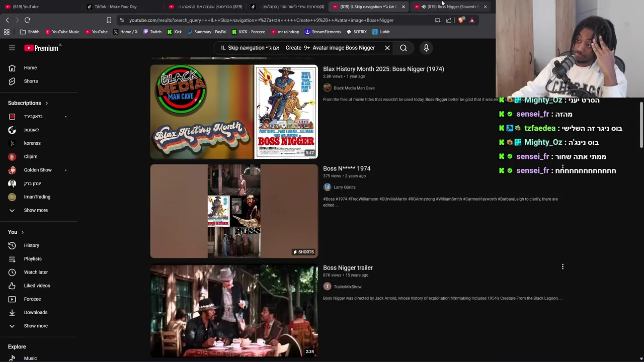The image size is (644, 362).
Task: Open the Home / X bookmark
Action: coord(125,32)
